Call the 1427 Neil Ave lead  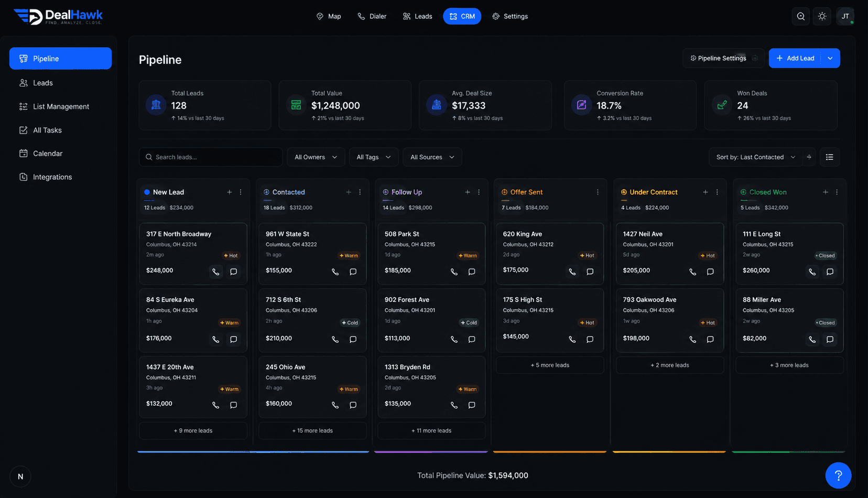pos(692,272)
